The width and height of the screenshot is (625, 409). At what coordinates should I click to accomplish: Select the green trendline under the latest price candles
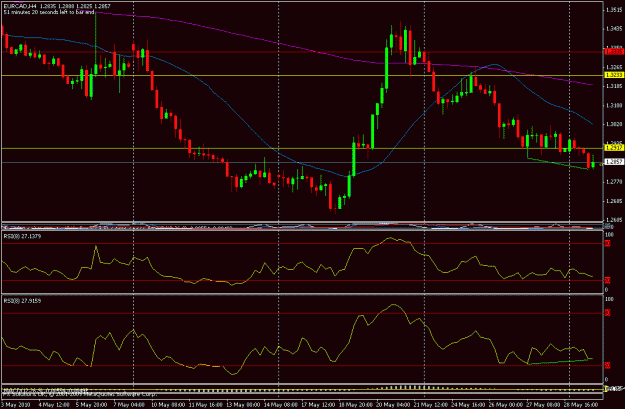pyautogui.click(x=558, y=163)
